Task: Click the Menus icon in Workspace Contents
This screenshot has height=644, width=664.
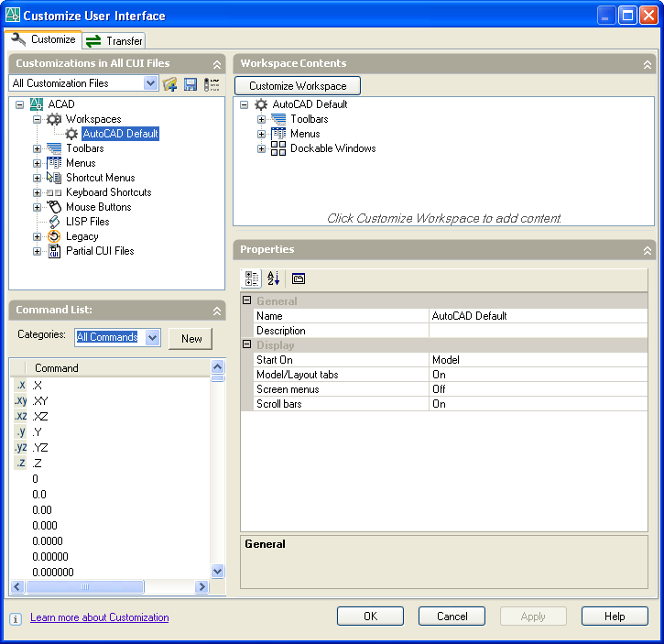Action: (x=278, y=134)
